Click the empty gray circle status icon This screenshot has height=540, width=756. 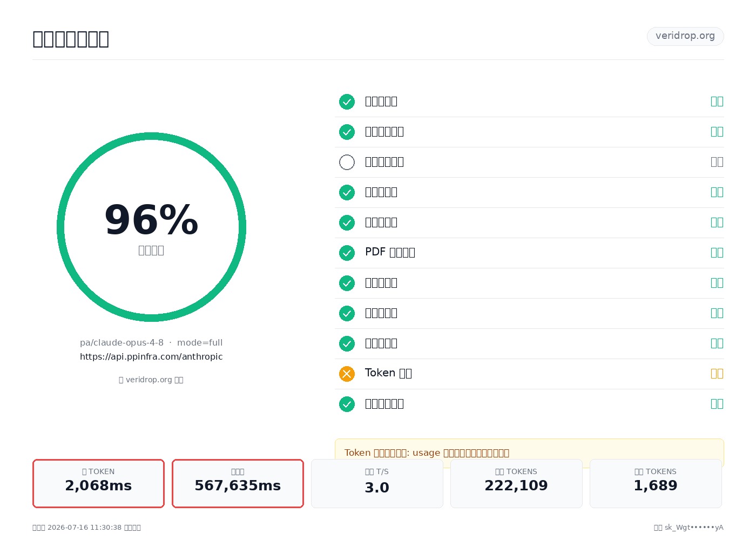347,162
